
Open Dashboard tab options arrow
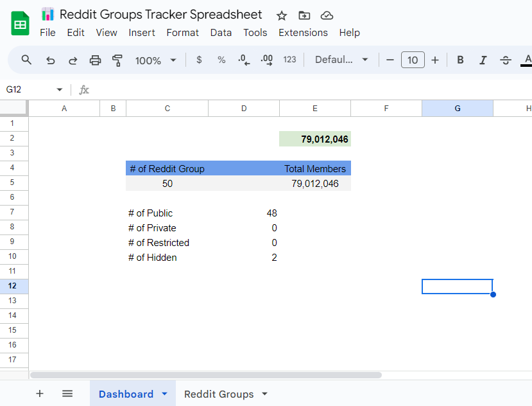(164, 394)
